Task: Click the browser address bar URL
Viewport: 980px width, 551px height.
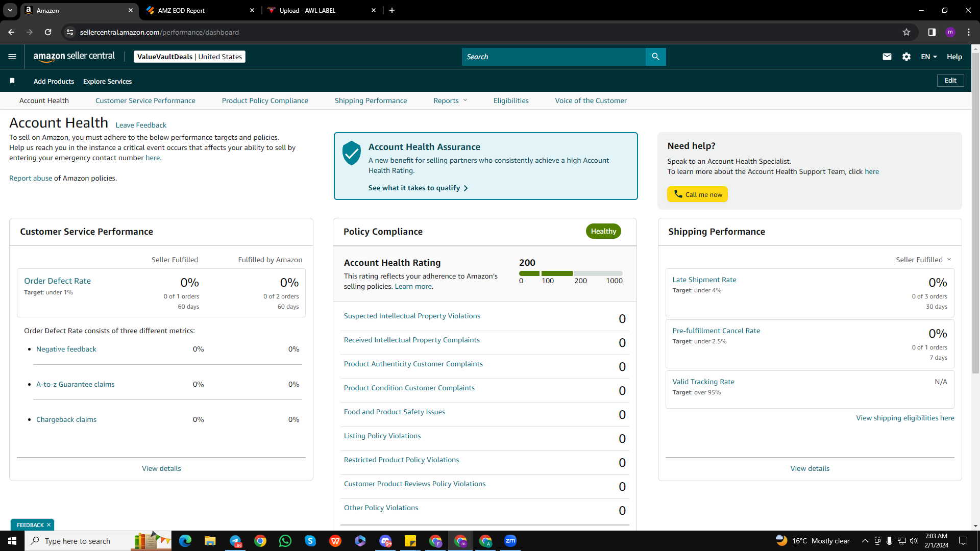Action: (159, 32)
